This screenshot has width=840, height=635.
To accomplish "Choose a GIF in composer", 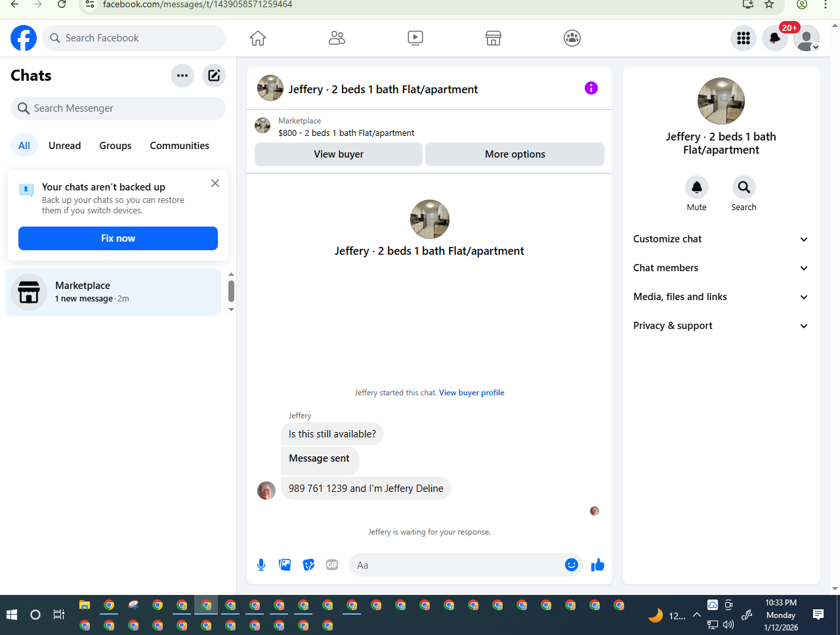I will tap(332, 565).
